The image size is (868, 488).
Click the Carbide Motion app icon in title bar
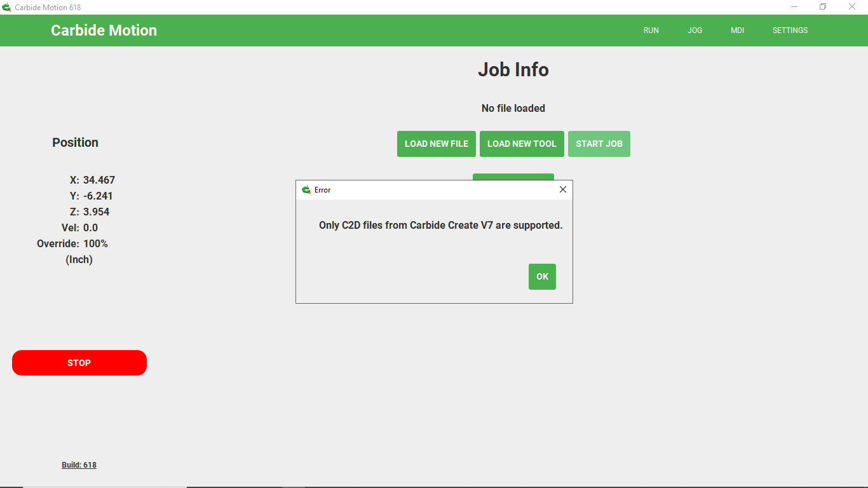[x=6, y=7]
